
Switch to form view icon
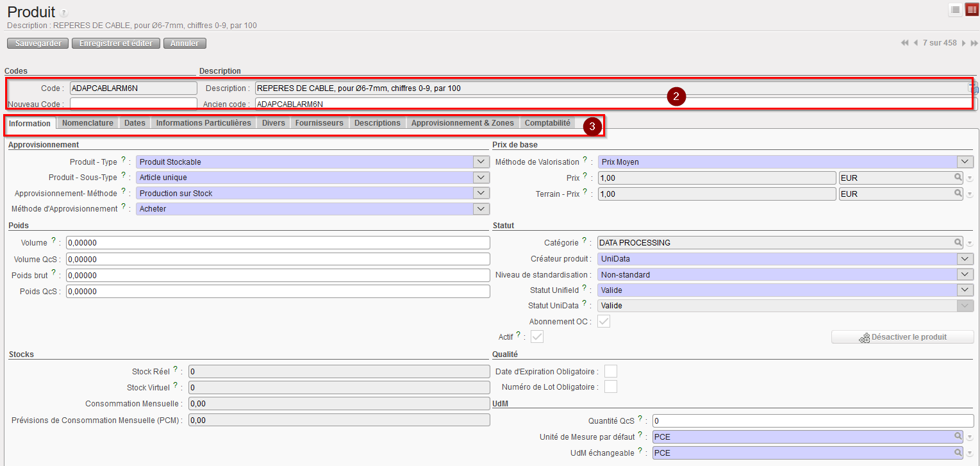(972, 10)
